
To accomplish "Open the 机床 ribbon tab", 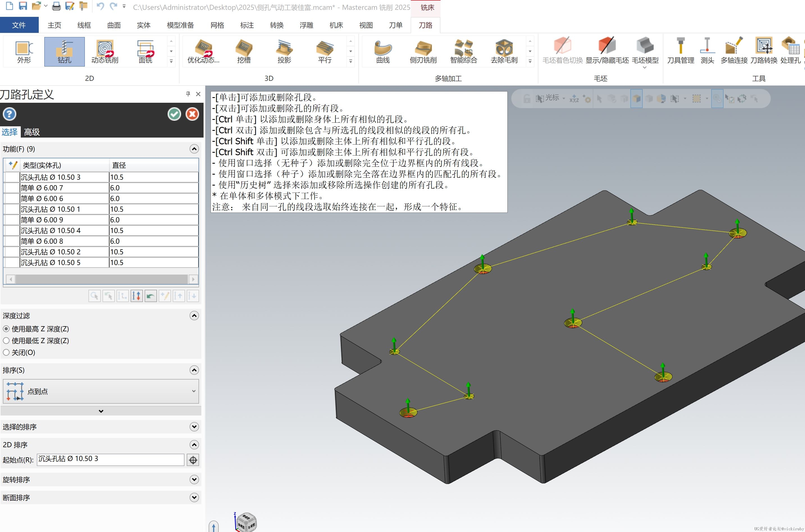I will (336, 25).
